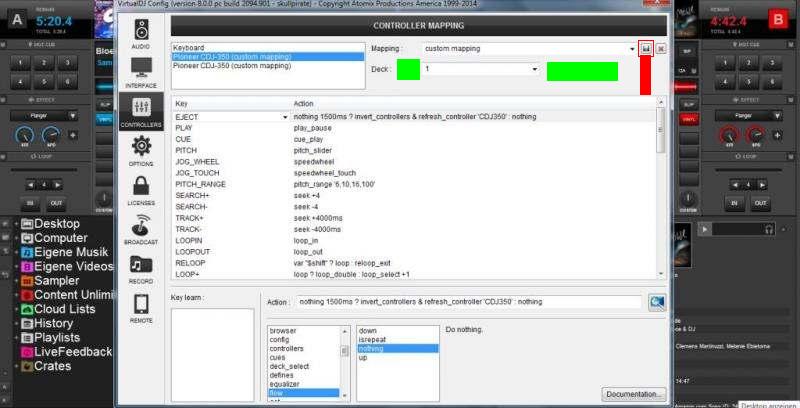Delete the mapping with the X icon
This screenshot has height=408, width=800.
click(661, 49)
